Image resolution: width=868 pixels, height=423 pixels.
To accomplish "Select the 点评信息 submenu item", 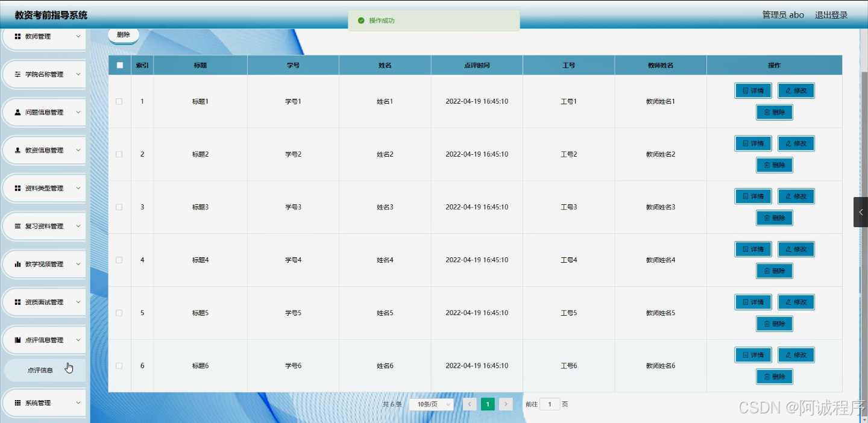I will 45,370.
